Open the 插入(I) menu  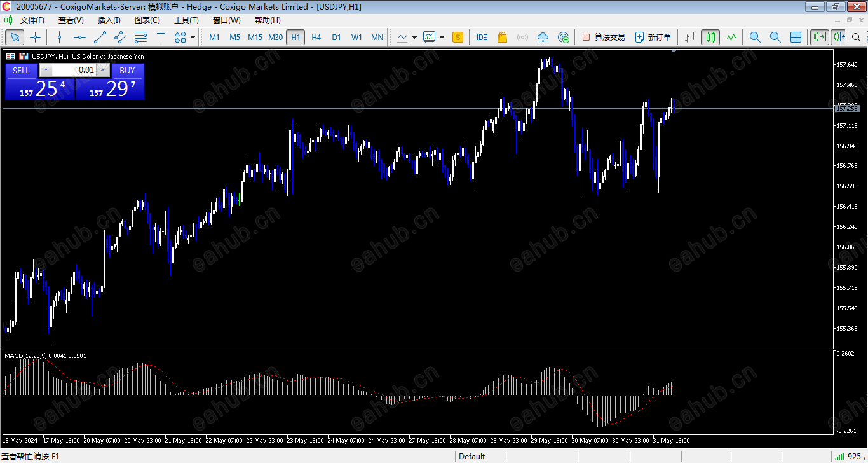[109, 20]
